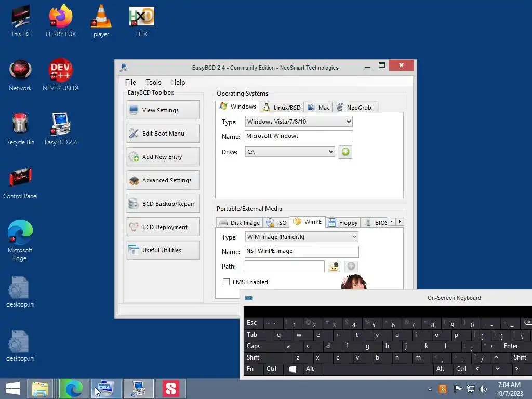The width and height of the screenshot is (532, 399).
Task: Toggle left Ctrl on On-Screen Keyboard
Action: coord(273,369)
